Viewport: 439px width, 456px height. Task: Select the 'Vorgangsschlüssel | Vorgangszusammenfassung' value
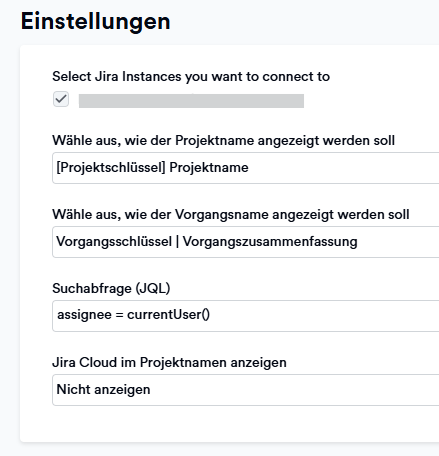click(207, 241)
